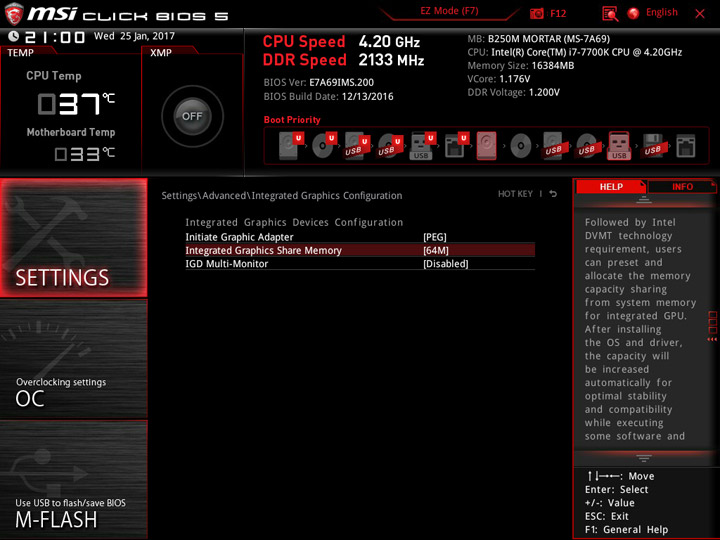Click the language globe icon
The width and height of the screenshot is (720, 540).
tap(634, 13)
